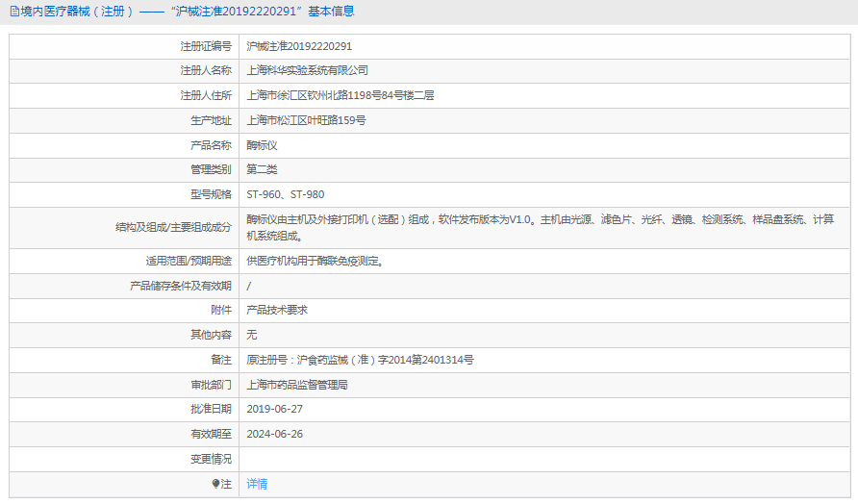Screen dimensions: 858x504
Task: Click the 注册人住所 label
Action: 206,95
